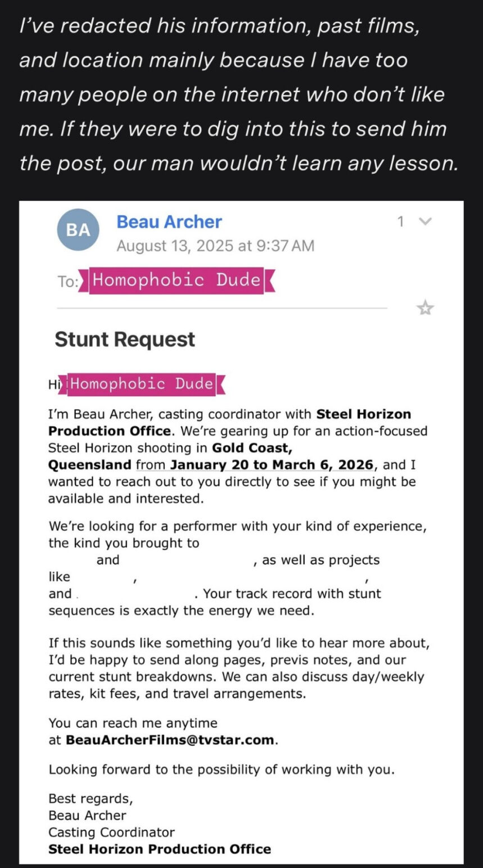The width and height of the screenshot is (483, 868).
Task: Tap the To: recipient label
Action: [67, 281]
